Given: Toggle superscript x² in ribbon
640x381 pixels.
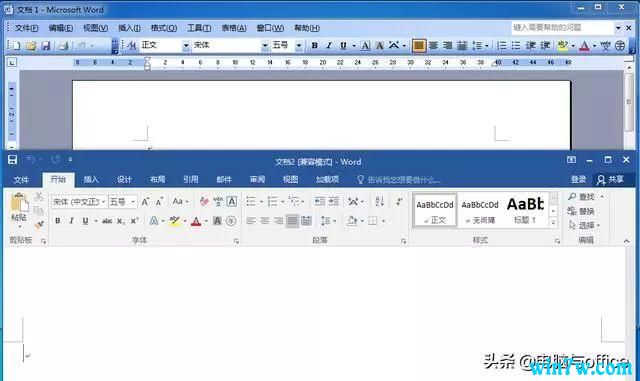Looking at the screenshot, I should click(134, 221).
